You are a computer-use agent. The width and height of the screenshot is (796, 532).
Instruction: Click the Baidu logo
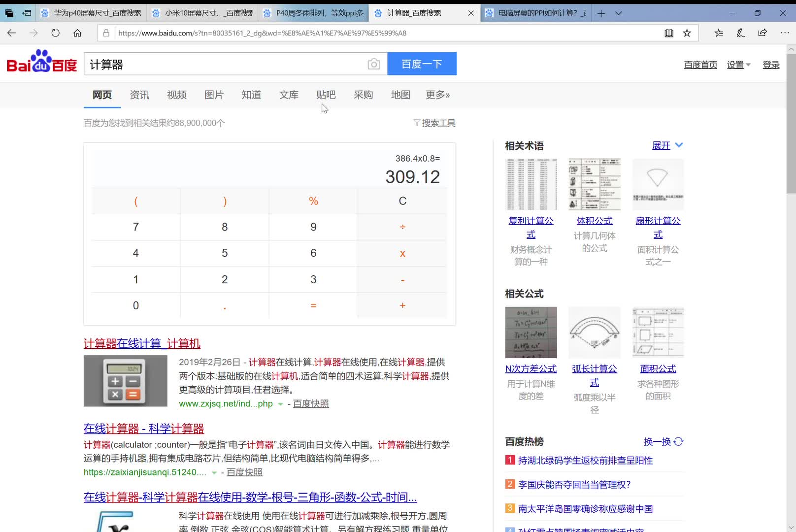[x=42, y=62]
